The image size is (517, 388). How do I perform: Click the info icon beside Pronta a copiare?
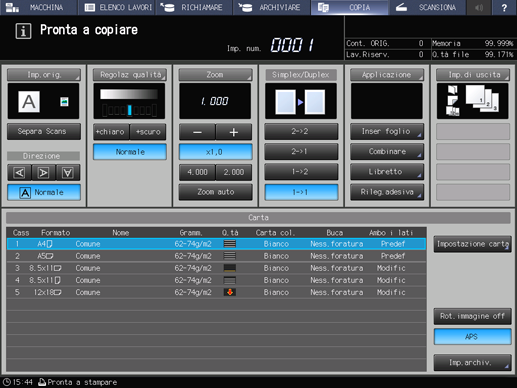(23, 31)
